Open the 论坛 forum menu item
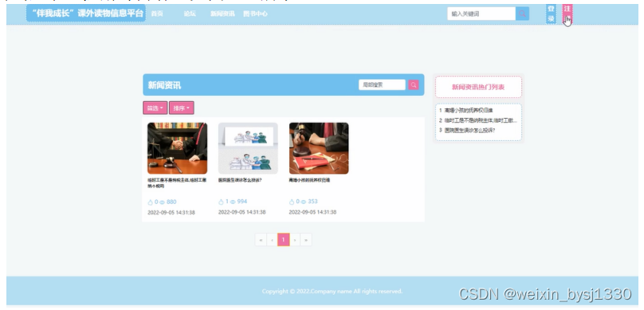 pos(190,14)
